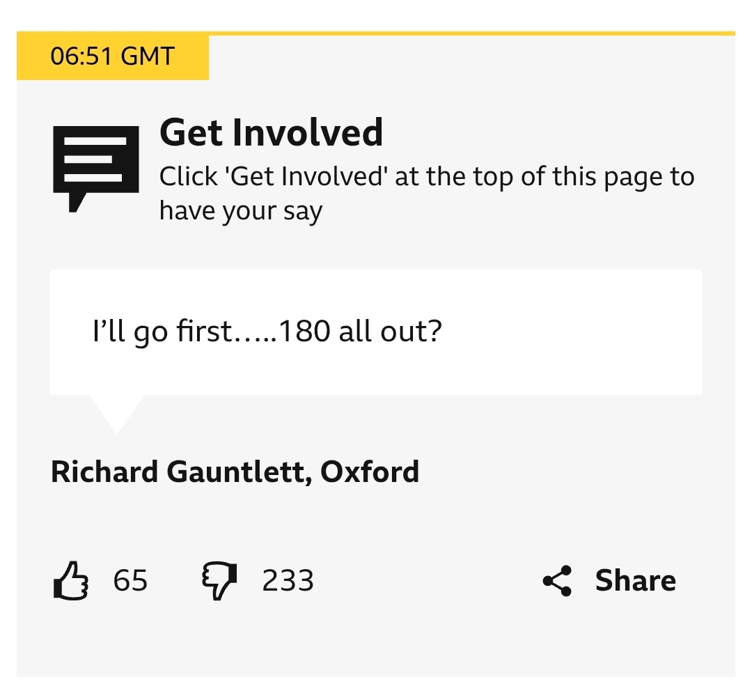The image size is (752, 700).
Task: Click the share network icon
Action: coord(557,581)
